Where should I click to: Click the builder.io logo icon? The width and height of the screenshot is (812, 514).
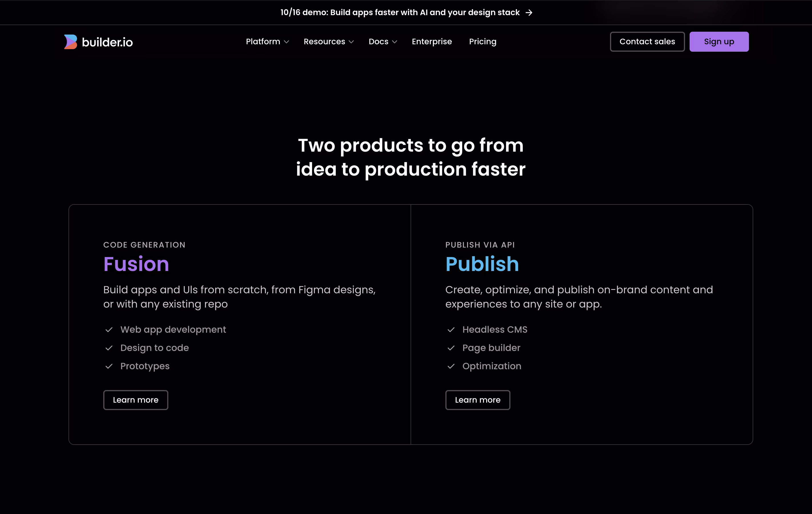coord(70,42)
